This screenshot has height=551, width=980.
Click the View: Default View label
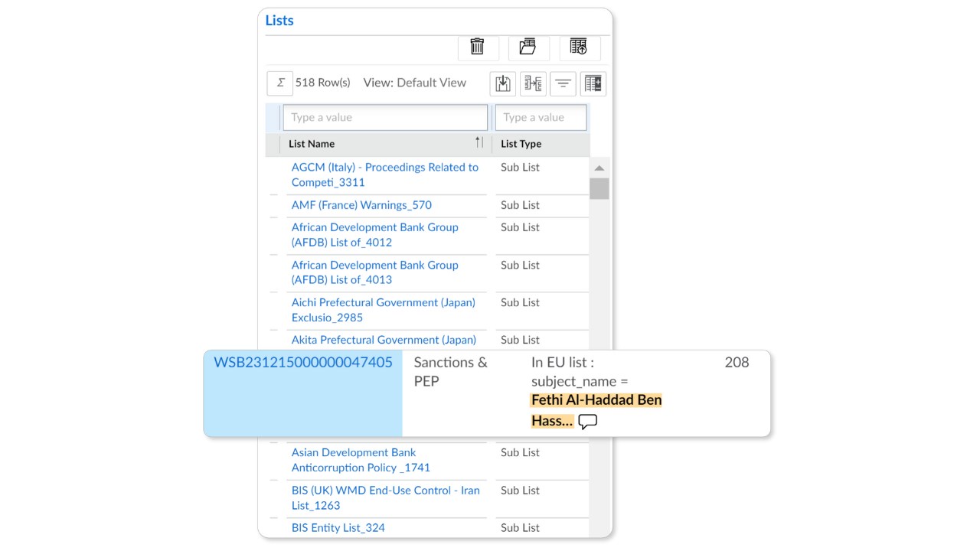(415, 83)
